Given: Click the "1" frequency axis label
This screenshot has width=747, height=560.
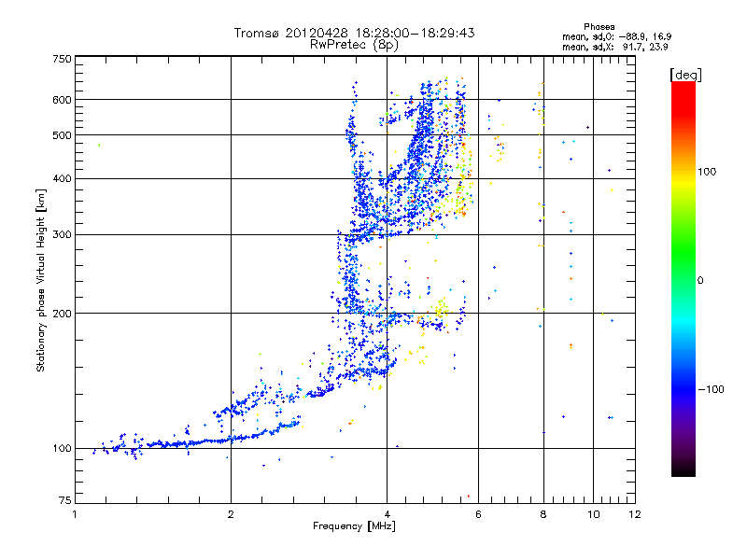Looking at the screenshot, I should click(75, 514).
